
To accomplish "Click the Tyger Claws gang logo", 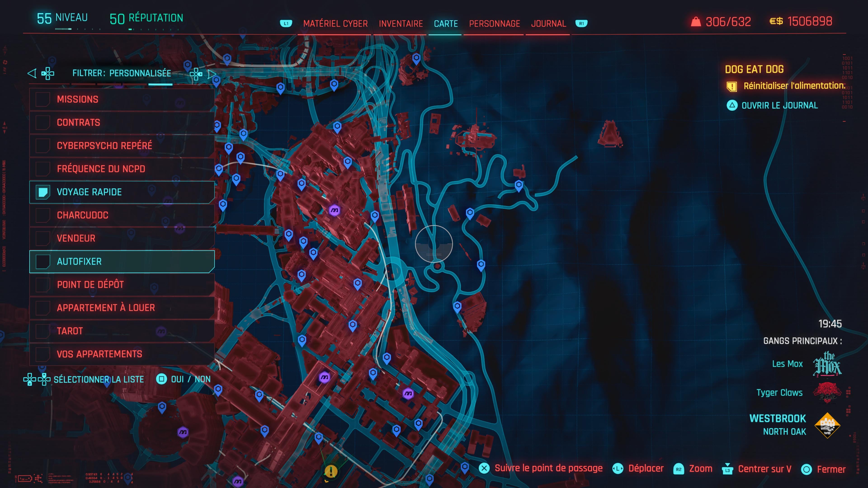I will tap(827, 393).
